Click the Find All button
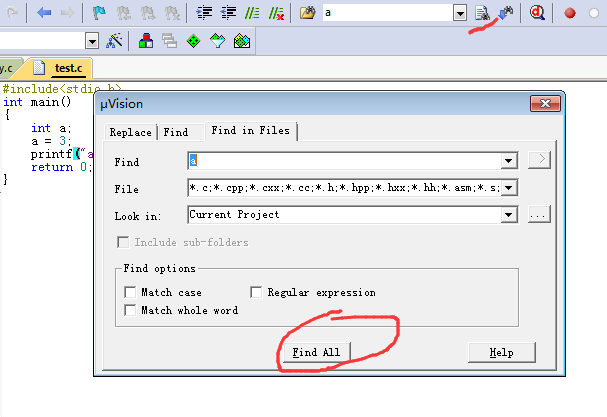 (316, 352)
